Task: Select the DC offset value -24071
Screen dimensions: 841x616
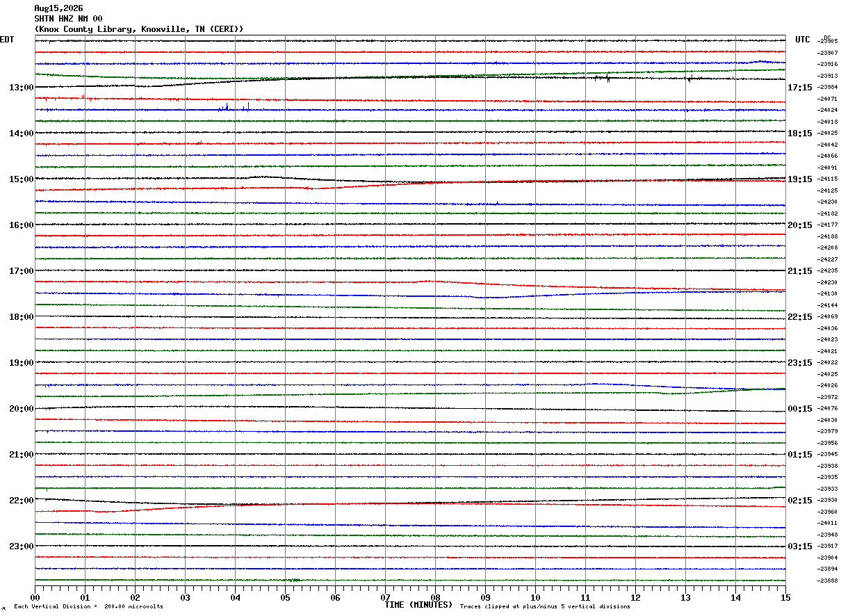Action: tap(828, 99)
